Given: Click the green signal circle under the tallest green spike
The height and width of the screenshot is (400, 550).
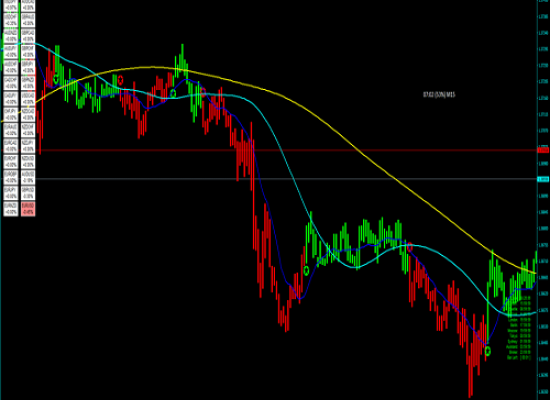Looking at the screenshot, I should [x=173, y=93].
